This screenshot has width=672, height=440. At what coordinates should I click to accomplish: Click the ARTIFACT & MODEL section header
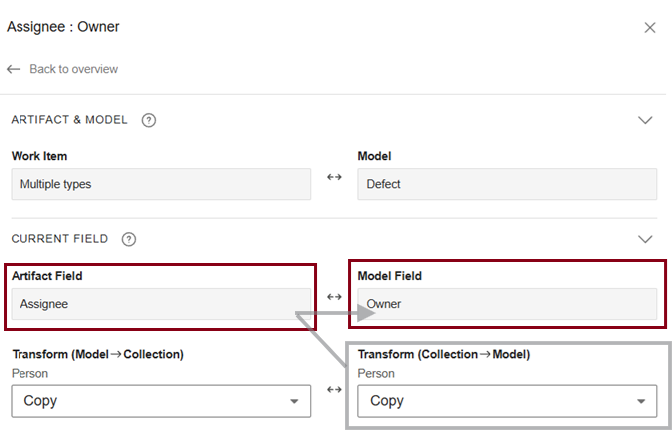coord(70,120)
